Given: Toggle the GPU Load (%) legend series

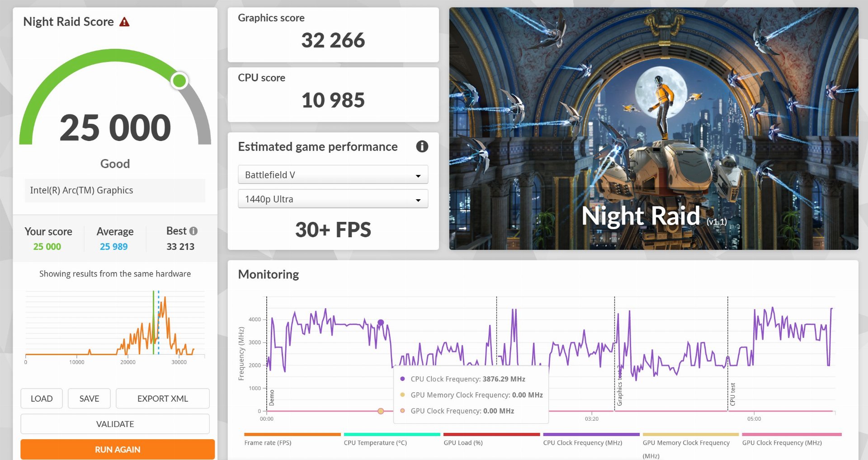Looking at the screenshot, I should coord(491,439).
